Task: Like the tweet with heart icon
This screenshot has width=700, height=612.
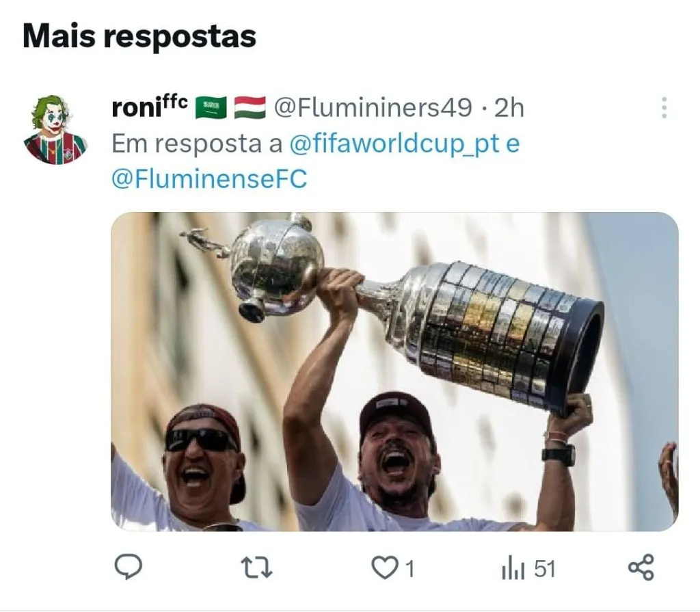Action: click(x=385, y=568)
